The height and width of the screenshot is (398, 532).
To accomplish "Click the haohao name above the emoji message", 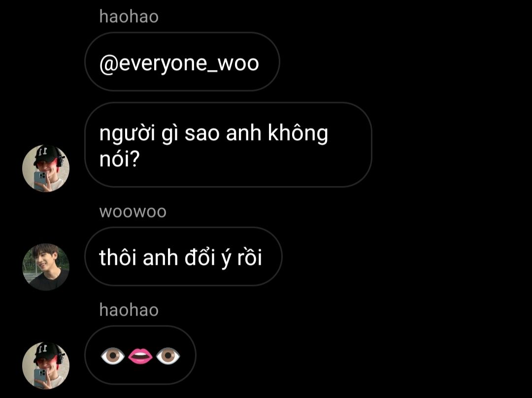I will pos(129,310).
